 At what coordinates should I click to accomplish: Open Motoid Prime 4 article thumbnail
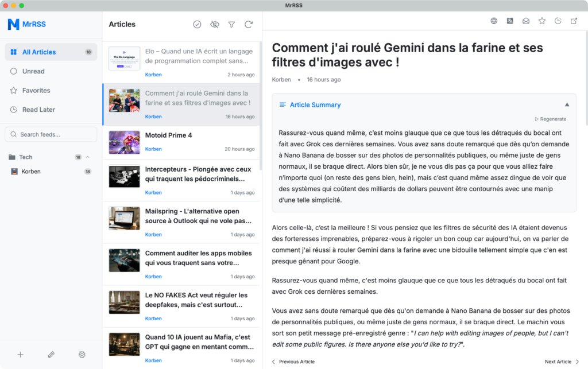[125, 142]
